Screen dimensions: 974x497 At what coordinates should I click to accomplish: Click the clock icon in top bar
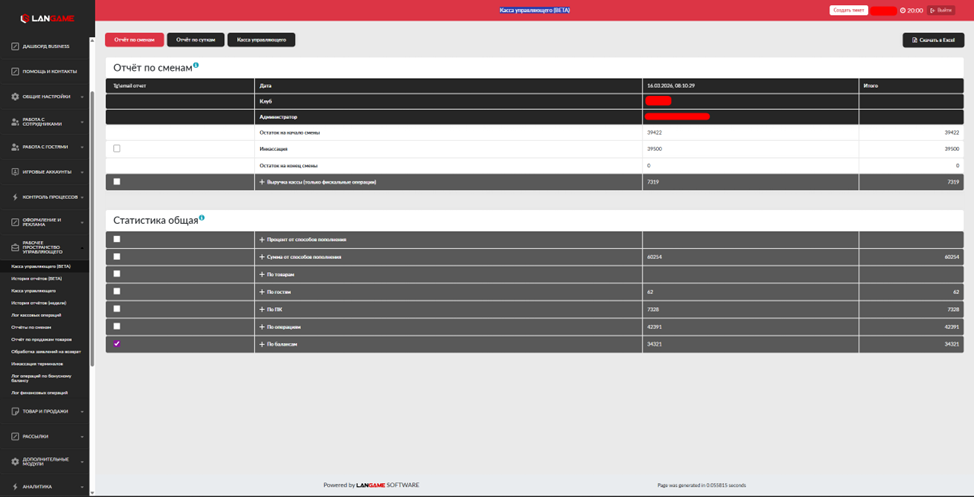902,11
